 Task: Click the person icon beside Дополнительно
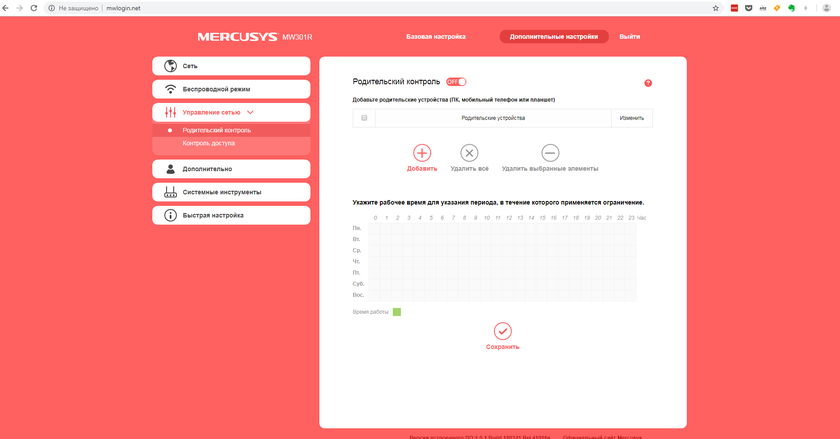(170, 169)
